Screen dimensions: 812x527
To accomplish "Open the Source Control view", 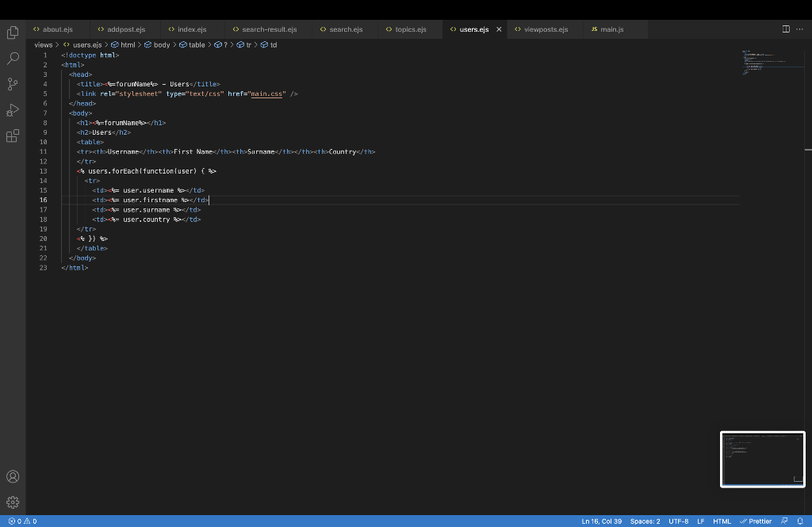I will [13, 84].
